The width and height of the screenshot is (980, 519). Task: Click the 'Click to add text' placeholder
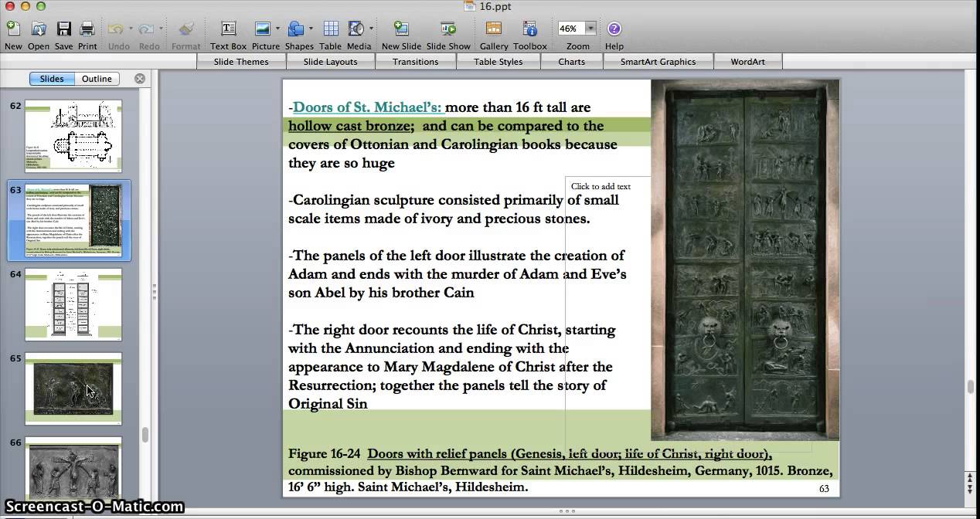click(x=601, y=186)
